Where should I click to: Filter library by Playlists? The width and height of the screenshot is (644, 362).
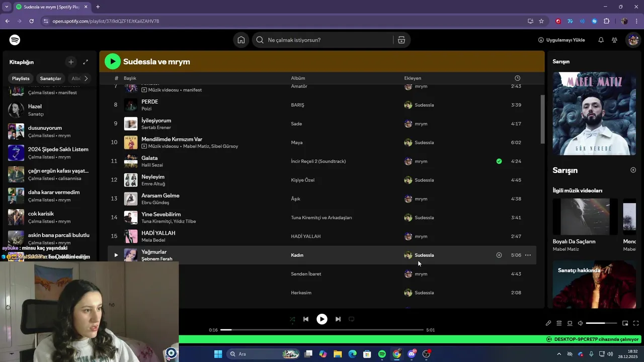click(21, 78)
